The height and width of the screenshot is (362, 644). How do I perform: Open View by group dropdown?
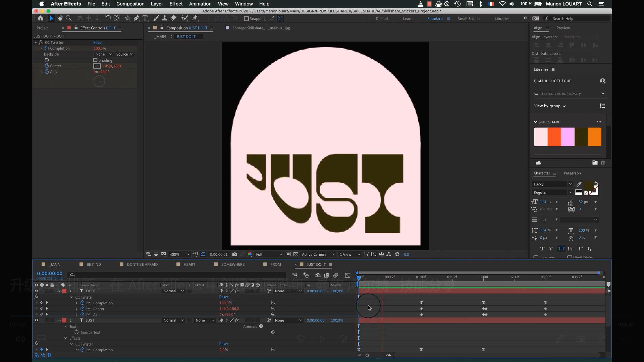pyautogui.click(x=550, y=106)
